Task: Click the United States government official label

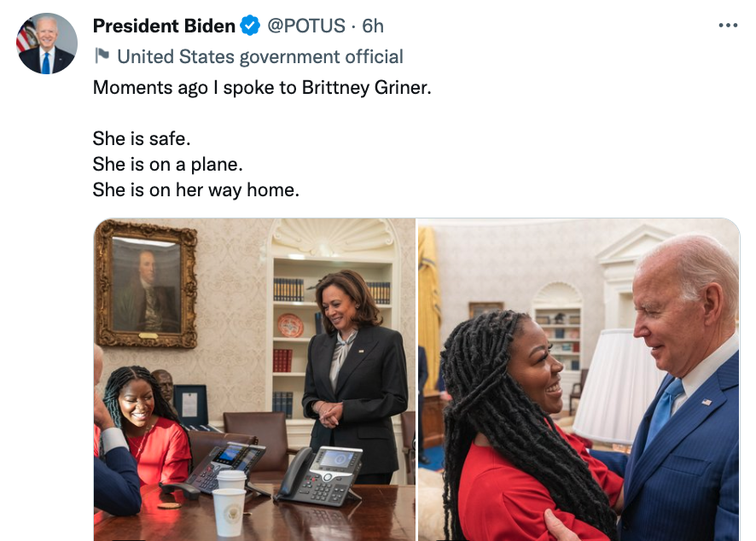Action: coord(260,57)
